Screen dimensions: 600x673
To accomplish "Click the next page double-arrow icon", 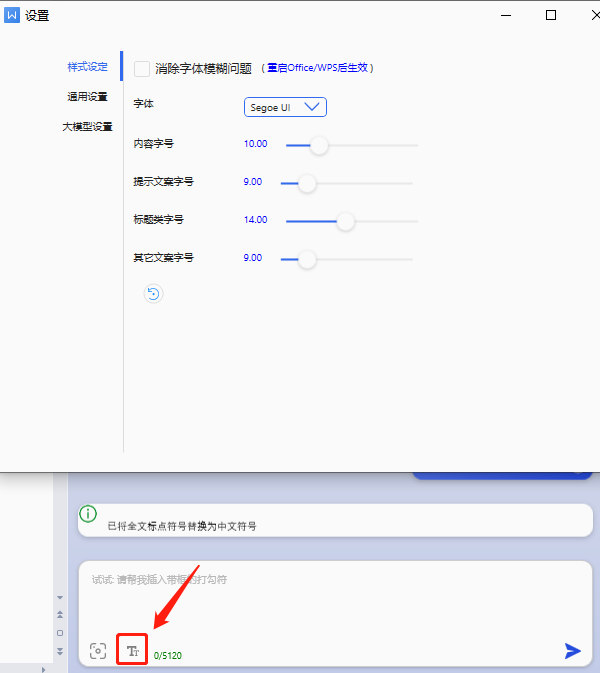I will 59,651.
